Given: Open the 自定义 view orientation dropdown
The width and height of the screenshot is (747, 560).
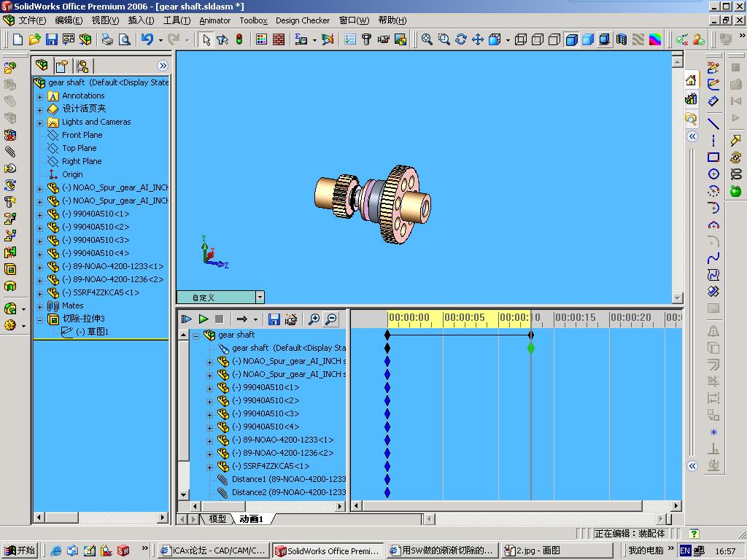Looking at the screenshot, I should (x=260, y=297).
